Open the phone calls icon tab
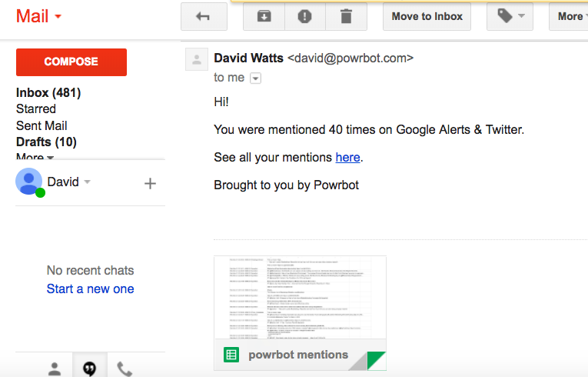This screenshot has height=377, width=588. click(x=125, y=369)
